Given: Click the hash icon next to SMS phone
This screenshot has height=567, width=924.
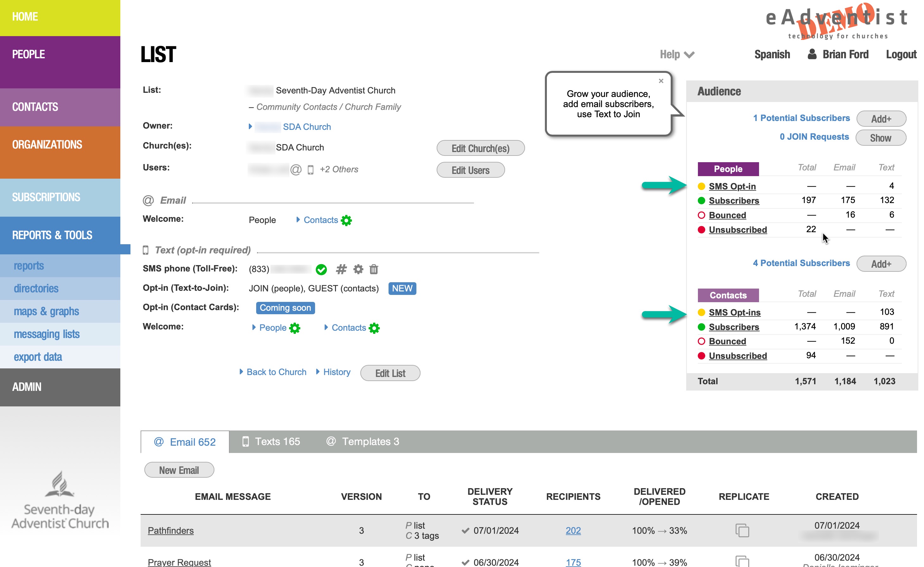Looking at the screenshot, I should (x=341, y=269).
